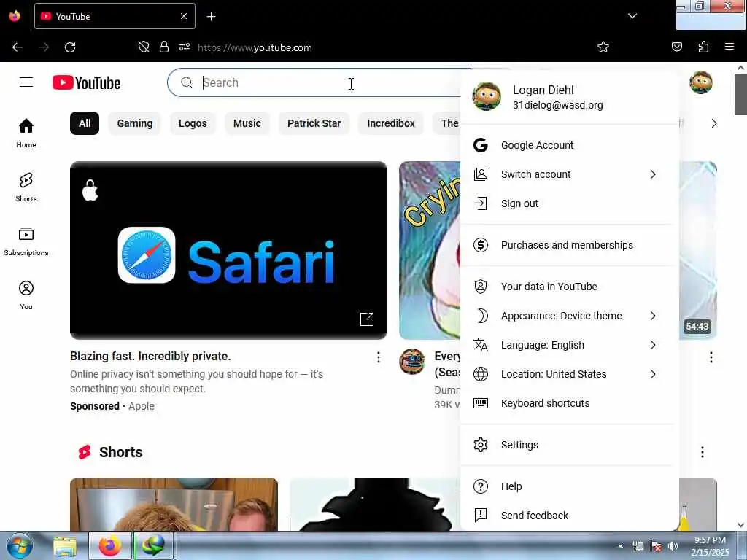The height and width of the screenshot is (560, 747).
Task: Open Google Account from the menu
Action: 569,145
